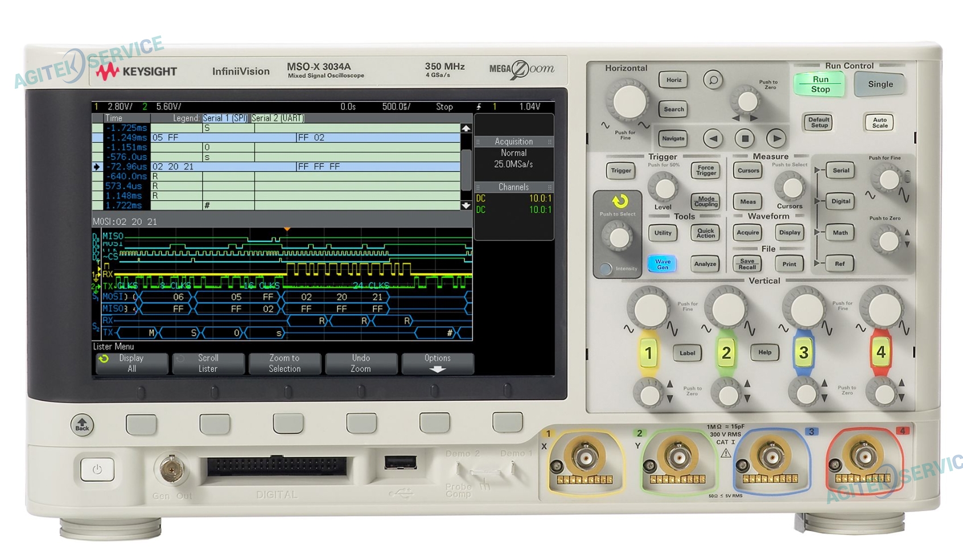Click the Intensity button beside the Entry knob

pos(606,269)
